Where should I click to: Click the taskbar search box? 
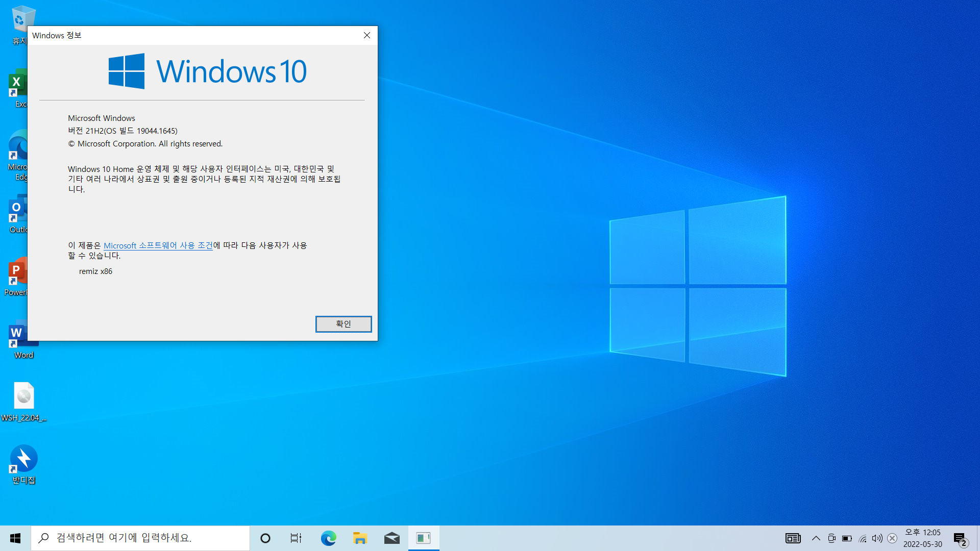pyautogui.click(x=140, y=538)
